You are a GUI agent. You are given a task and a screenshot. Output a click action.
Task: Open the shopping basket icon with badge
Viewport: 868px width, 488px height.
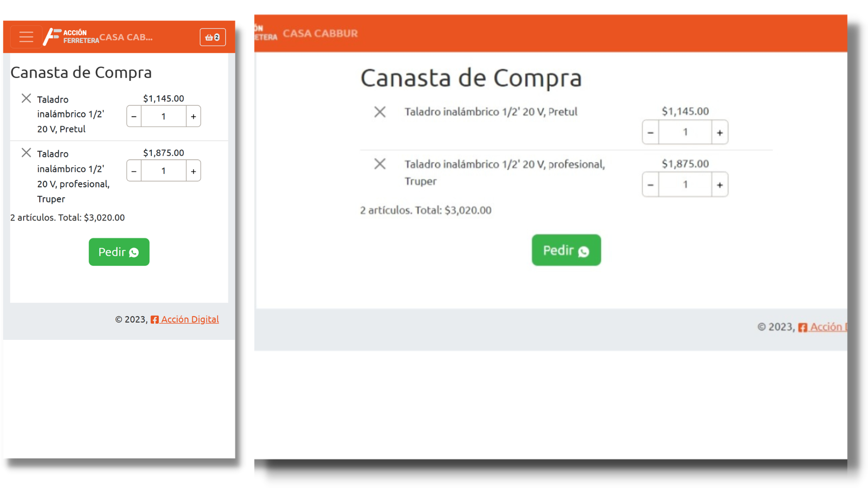click(212, 37)
